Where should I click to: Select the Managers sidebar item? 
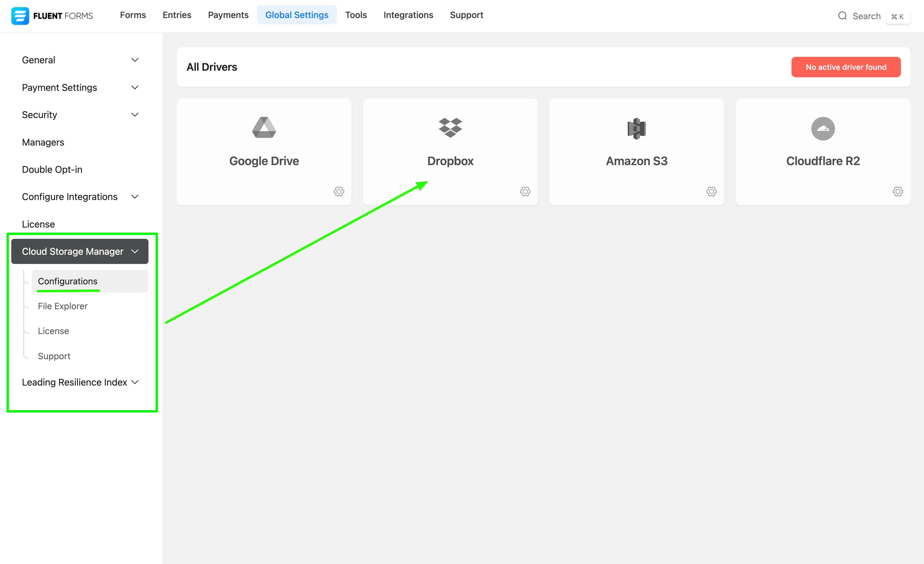43,142
